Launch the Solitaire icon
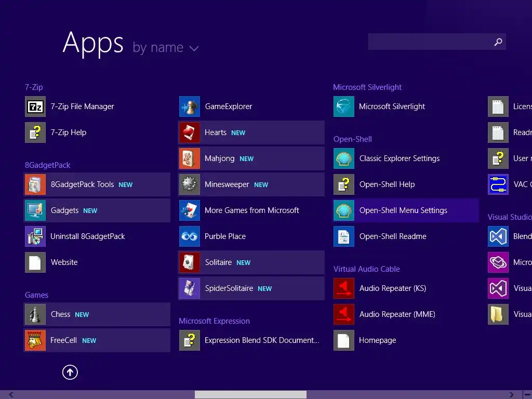532x399 pixels. pyautogui.click(x=190, y=262)
